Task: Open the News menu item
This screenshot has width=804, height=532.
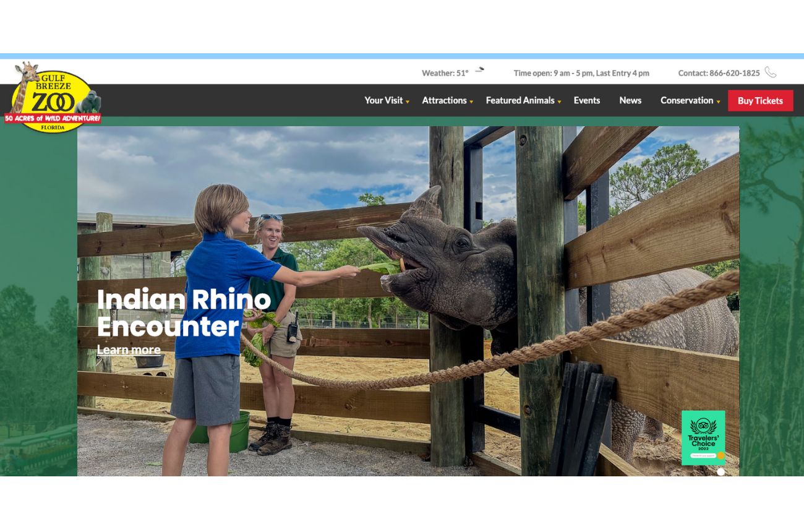Action: 630,100
